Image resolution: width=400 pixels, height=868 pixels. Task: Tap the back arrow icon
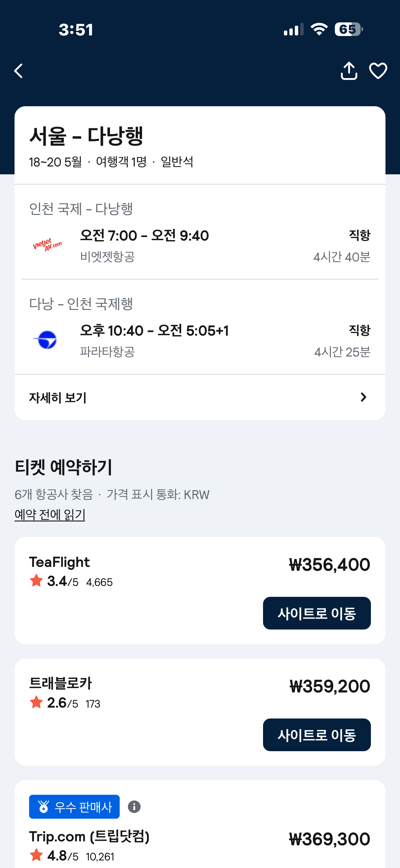click(19, 71)
